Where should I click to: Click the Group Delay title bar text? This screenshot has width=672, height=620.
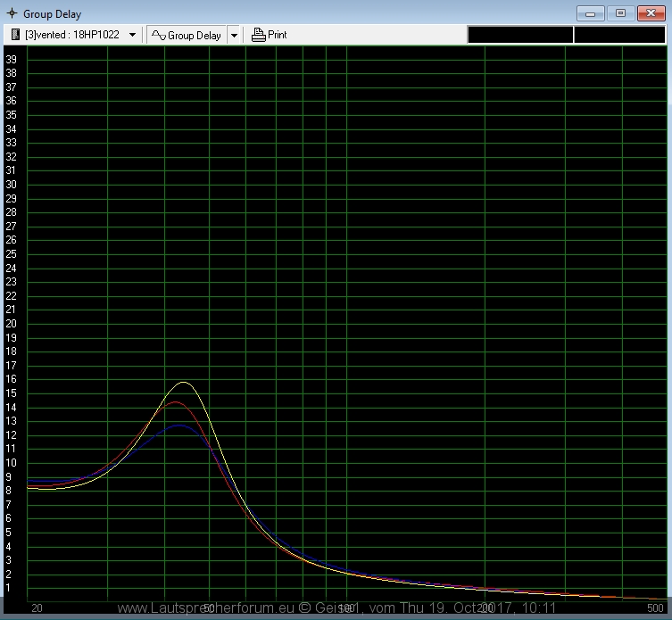tap(52, 13)
